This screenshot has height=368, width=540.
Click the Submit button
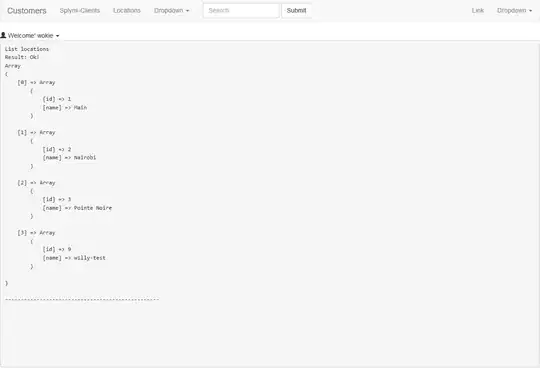click(x=297, y=11)
